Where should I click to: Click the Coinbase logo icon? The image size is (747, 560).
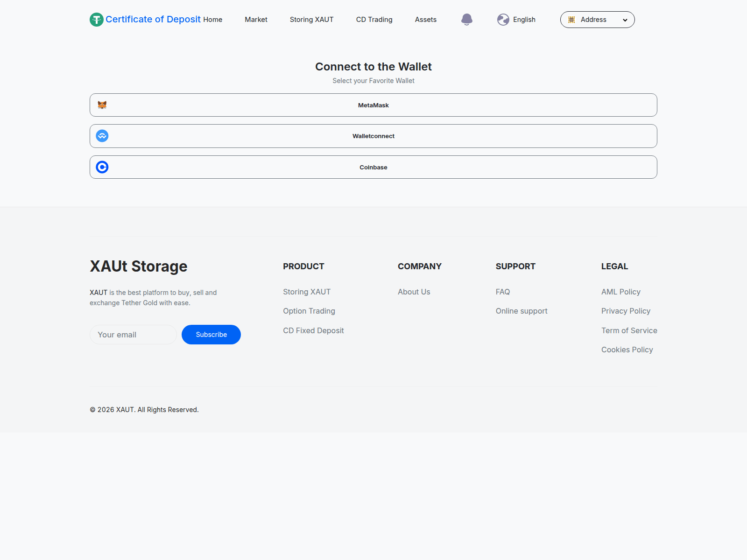click(102, 167)
